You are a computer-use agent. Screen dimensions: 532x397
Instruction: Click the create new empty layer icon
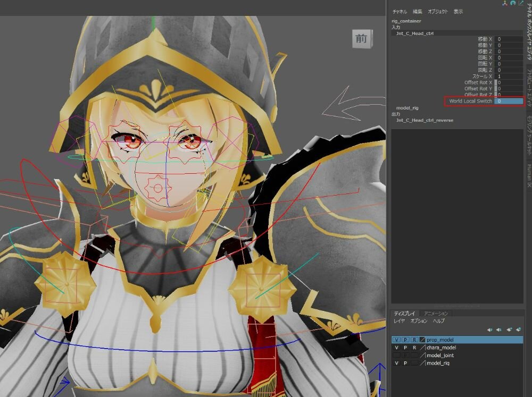[x=509, y=330]
